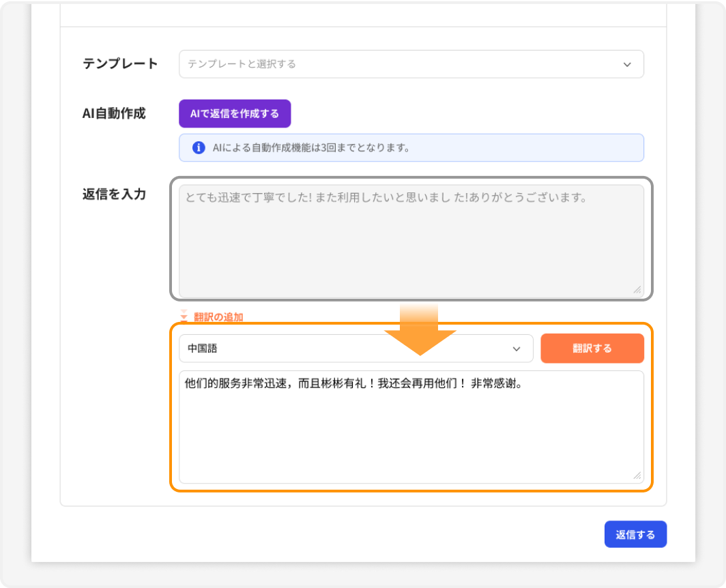
Task: Click the blue 返信する submit button
Action: pyautogui.click(x=635, y=534)
